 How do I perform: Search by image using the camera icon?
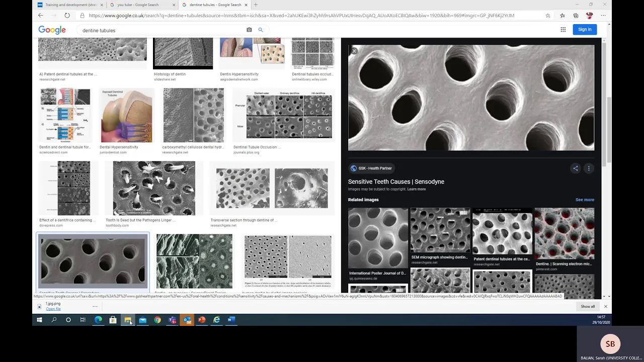[249, 30]
